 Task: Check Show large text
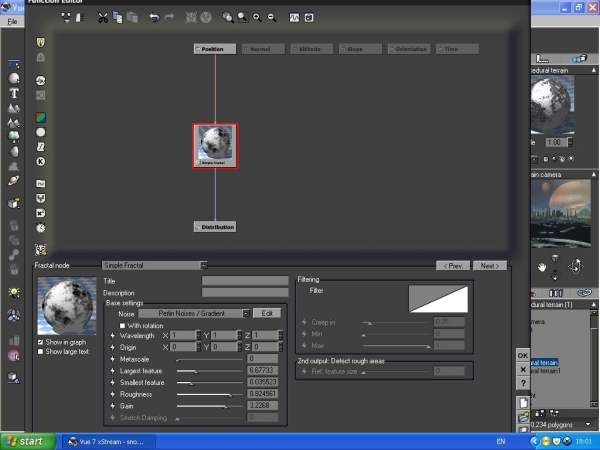40,351
